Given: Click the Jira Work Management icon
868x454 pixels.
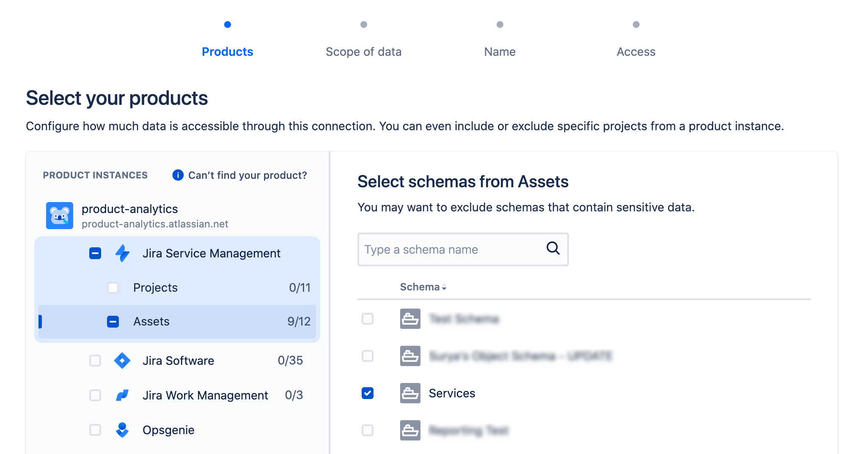Looking at the screenshot, I should [122, 395].
